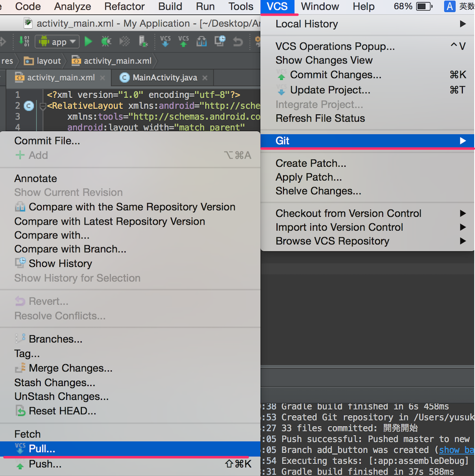Screen dimensions: 475x476
Task: Choose Update Project in VCS menu
Action: point(367,90)
